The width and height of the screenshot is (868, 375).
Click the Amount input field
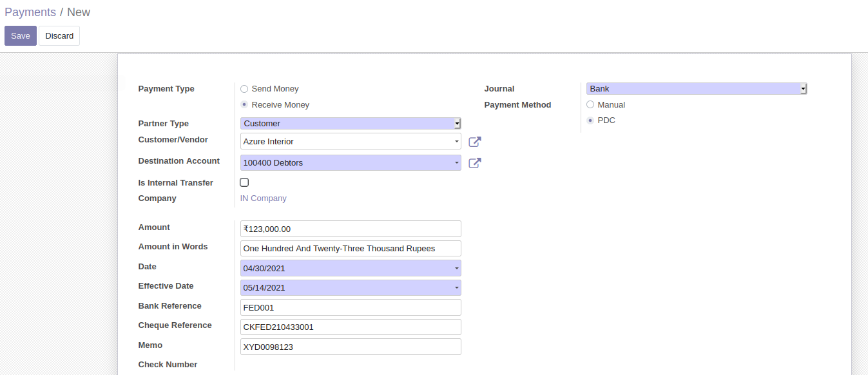coord(351,229)
